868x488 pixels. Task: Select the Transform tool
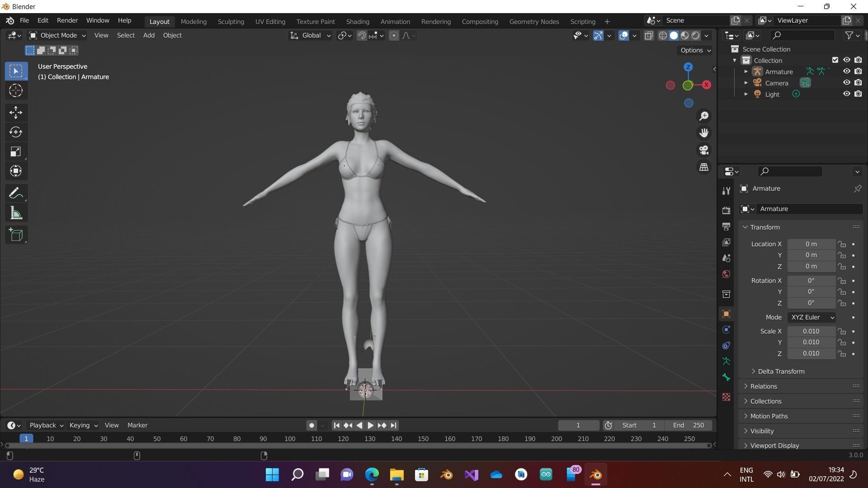click(x=16, y=171)
